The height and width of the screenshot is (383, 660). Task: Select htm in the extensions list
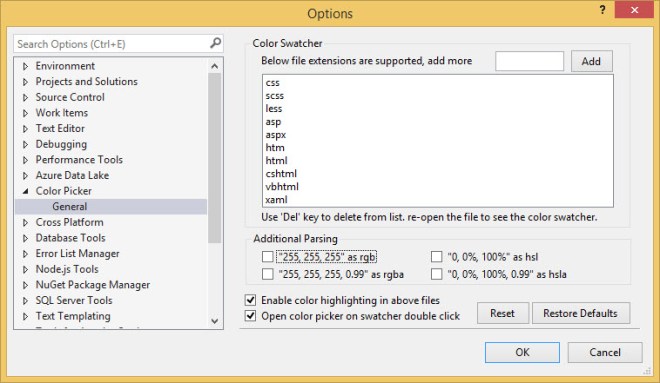point(275,148)
